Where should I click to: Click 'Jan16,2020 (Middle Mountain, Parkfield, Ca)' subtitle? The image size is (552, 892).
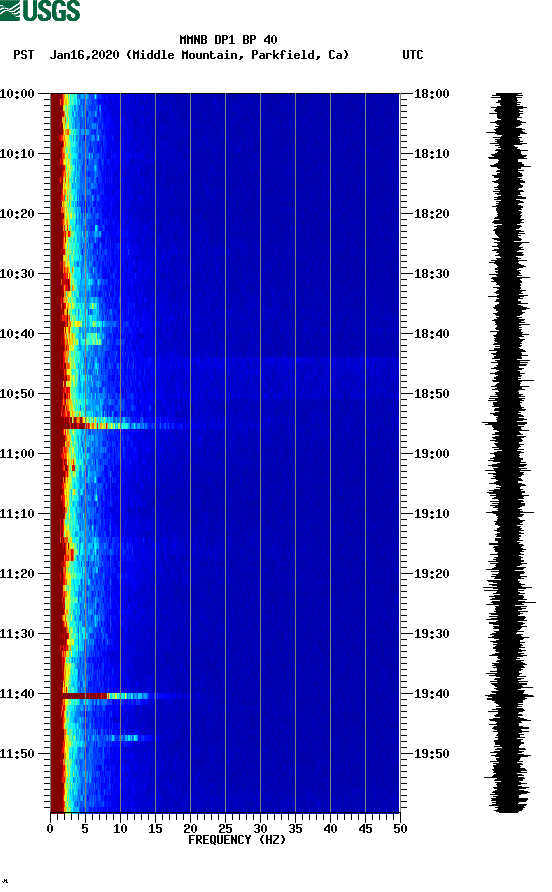tap(199, 55)
